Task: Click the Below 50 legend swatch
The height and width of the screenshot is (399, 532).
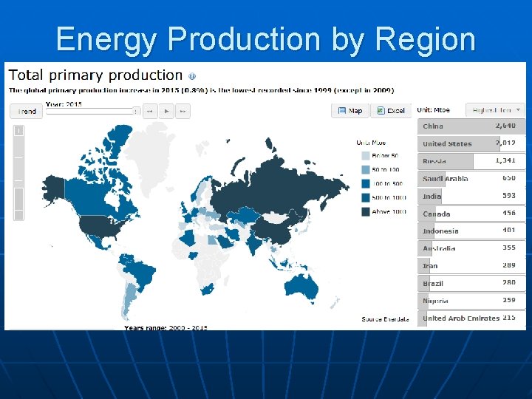Action: (x=366, y=156)
